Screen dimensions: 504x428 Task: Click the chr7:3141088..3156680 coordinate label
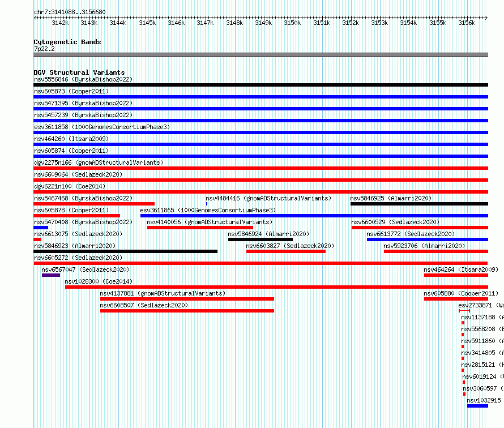[70, 12]
